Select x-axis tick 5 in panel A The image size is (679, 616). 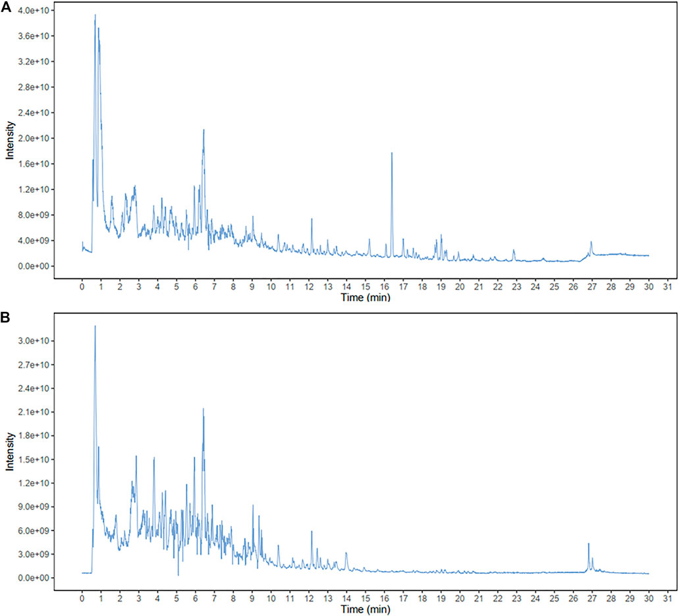tap(177, 287)
